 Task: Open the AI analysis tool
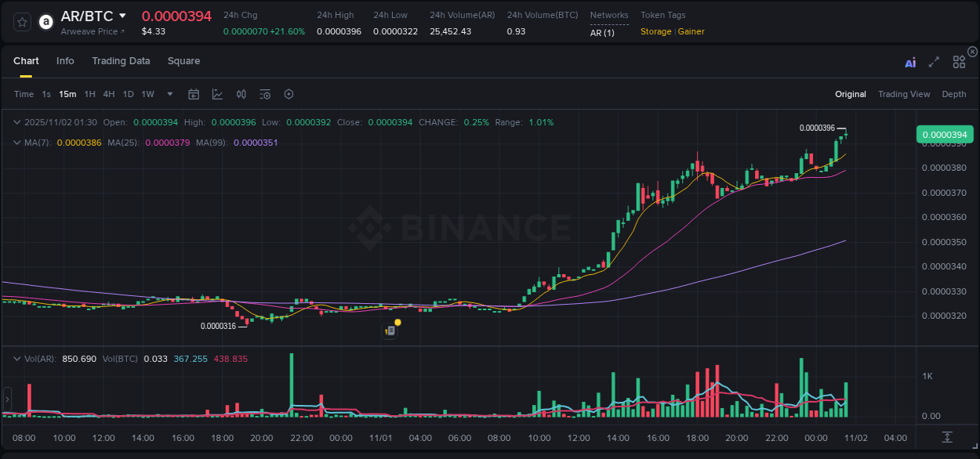pos(910,61)
